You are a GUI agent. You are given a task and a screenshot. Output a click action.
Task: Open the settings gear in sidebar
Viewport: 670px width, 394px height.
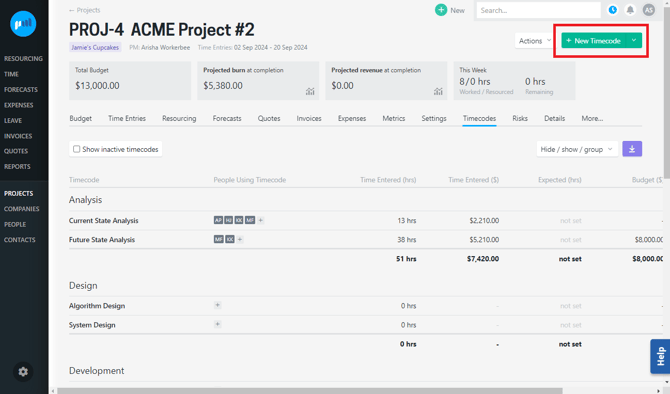23,372
